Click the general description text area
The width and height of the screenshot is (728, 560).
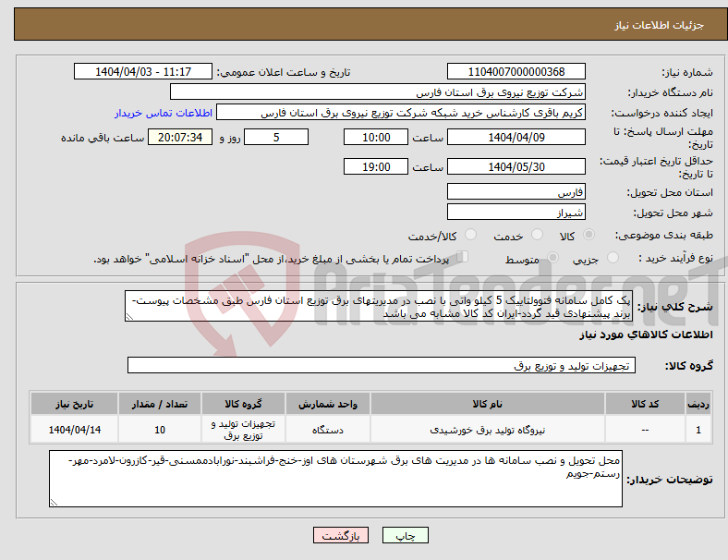[379, 307]
